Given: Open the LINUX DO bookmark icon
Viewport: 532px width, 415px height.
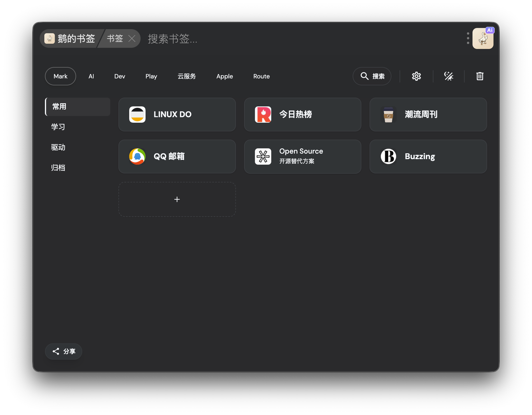Looking at the screenshot, I should click(x=137, y=115).
